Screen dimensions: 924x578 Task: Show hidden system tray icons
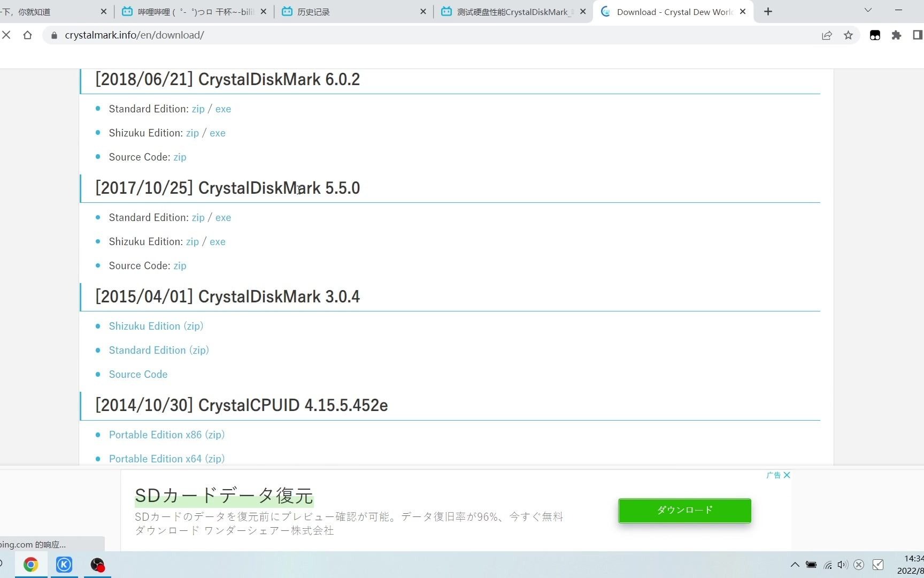pos(795,565)
